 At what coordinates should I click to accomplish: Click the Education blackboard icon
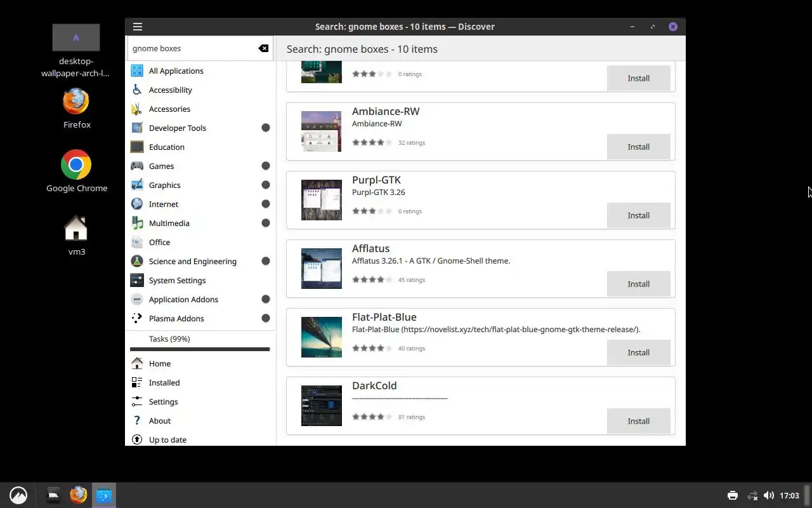(x=137, y=147)
